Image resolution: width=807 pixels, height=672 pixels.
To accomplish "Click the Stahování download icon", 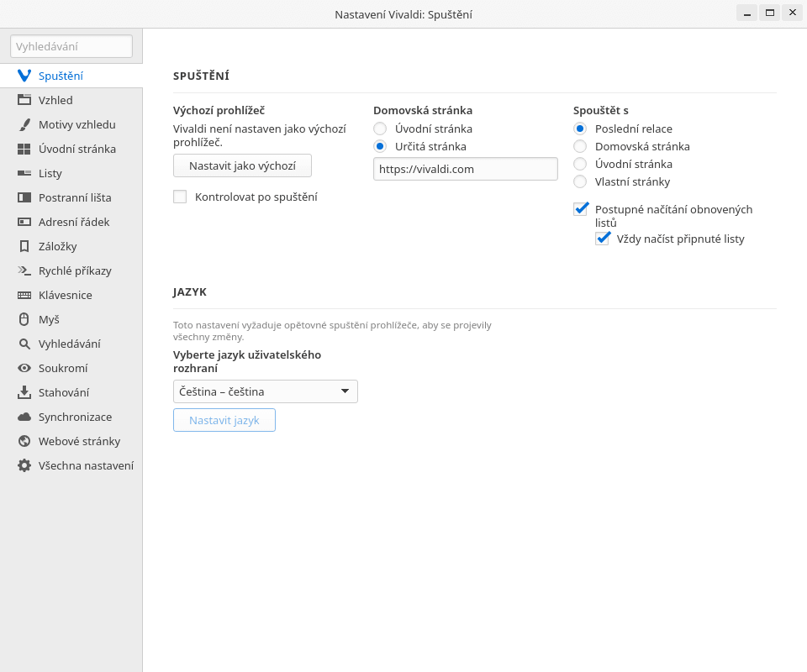I will pos(24,392).
